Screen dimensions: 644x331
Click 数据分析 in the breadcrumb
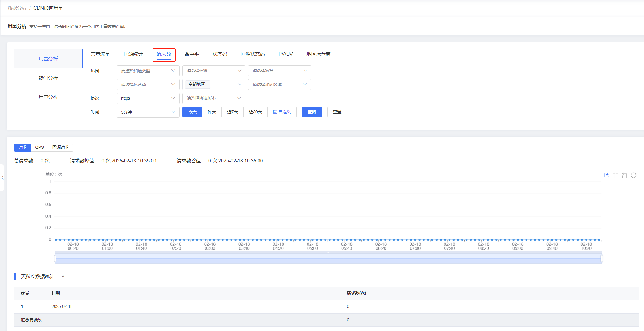coord(17,8)
